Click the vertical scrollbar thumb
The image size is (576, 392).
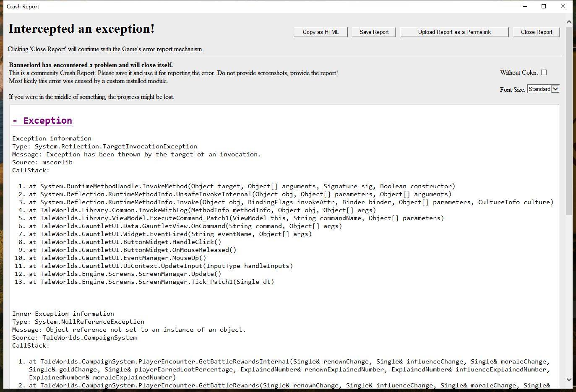[569, 122]
